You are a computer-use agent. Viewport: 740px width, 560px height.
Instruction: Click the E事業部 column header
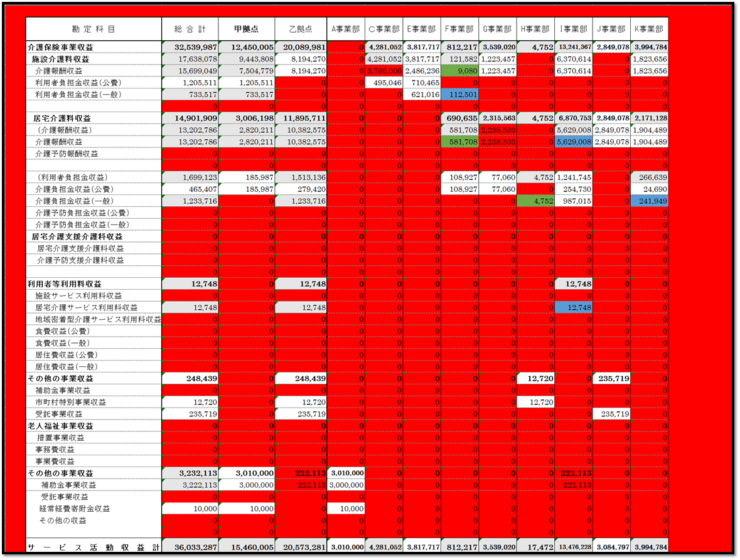pos(422,29)
